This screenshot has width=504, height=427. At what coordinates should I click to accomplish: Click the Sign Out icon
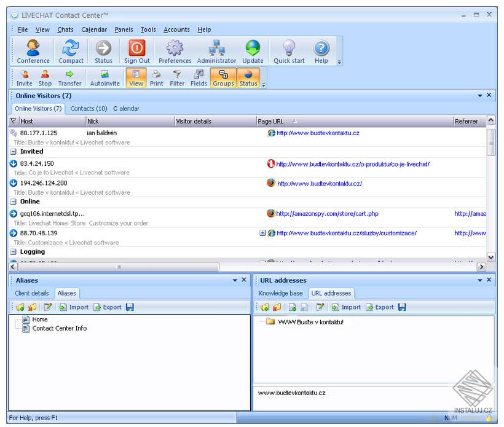pos(136,50)
